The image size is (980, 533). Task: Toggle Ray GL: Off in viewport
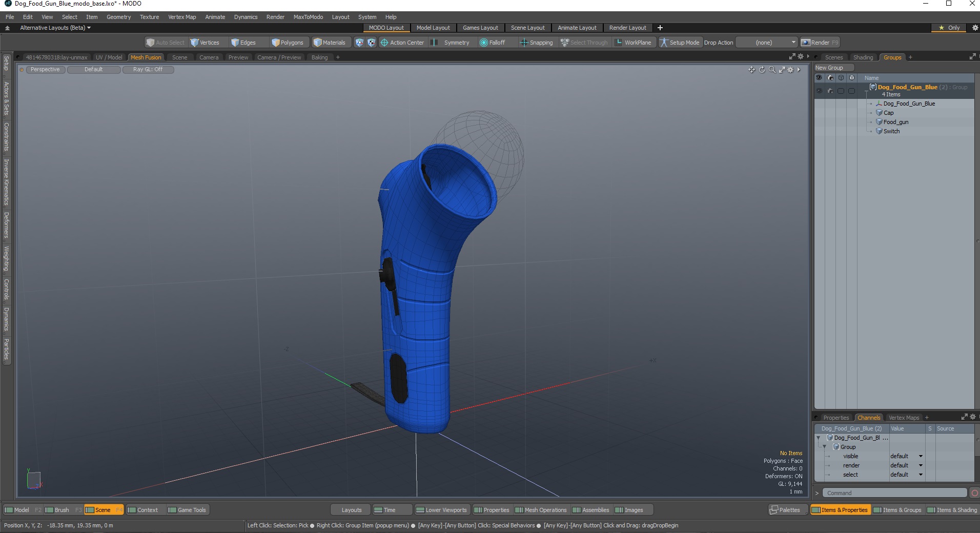[148, 70]
